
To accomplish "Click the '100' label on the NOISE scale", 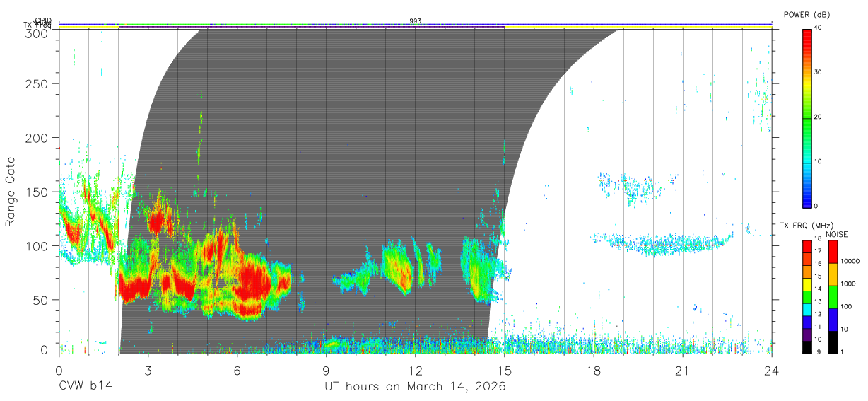I will pyautogui.click(x=846, y=306).
